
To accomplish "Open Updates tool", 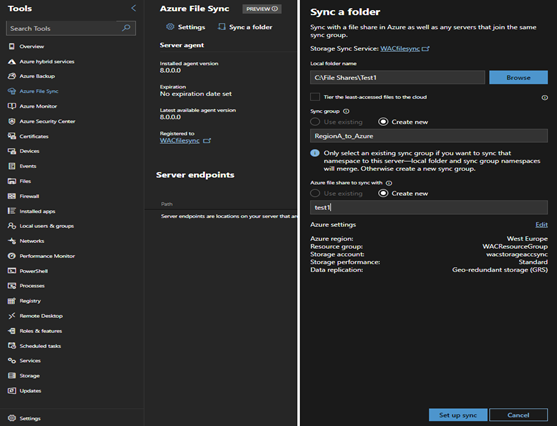I will click(x=30, y=391).
